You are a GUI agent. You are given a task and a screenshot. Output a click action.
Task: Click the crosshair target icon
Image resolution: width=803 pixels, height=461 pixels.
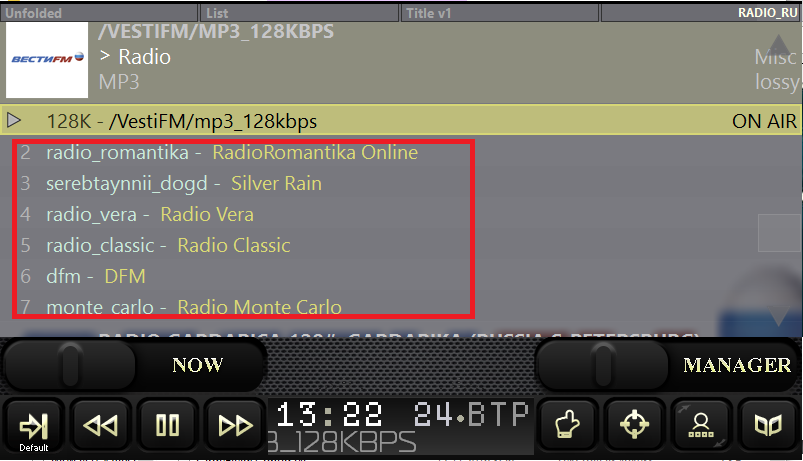(x=634, y=425)
